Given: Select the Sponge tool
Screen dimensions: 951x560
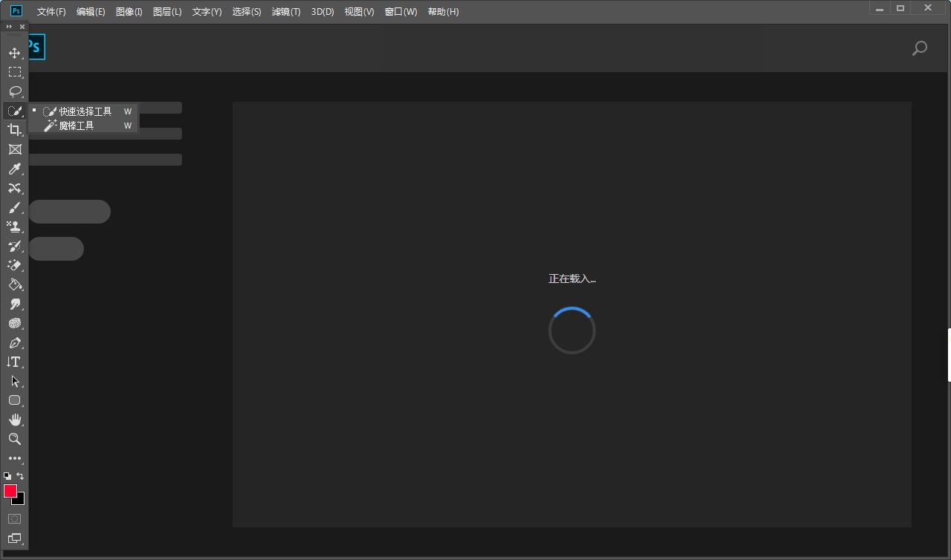Looking at the screenshot, I should point(14,323).
